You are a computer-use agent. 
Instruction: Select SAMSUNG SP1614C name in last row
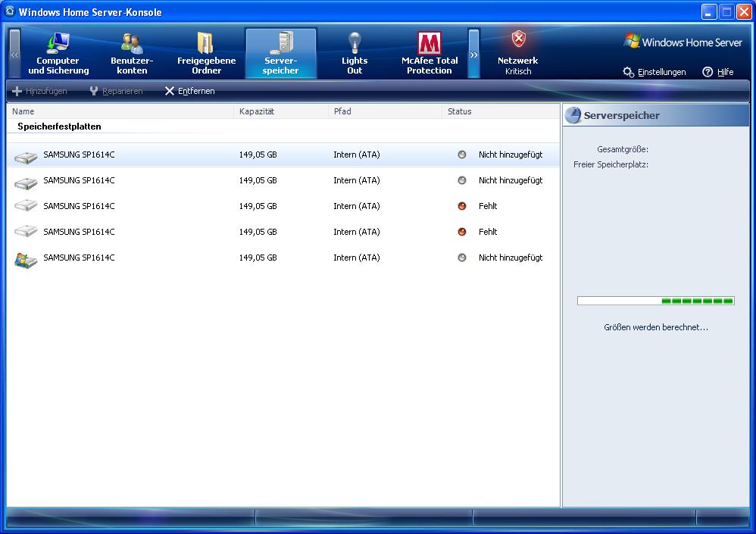pos(79,258)
